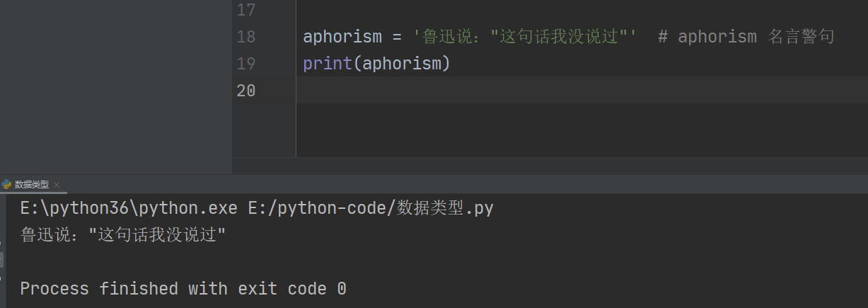Place the cursor on empty line 20
The height and width of the screenshot is (308, 868).
495,91
